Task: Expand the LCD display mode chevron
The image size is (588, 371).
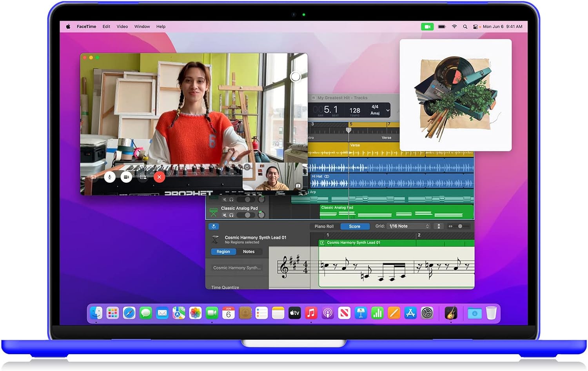Action: pyautogui.click(x=388, y=111)
